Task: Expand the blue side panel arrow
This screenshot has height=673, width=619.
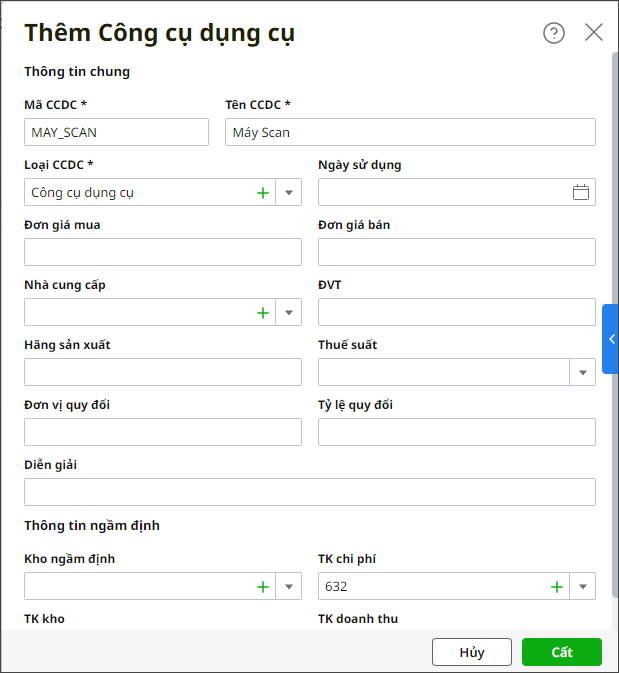Action: 611,339
